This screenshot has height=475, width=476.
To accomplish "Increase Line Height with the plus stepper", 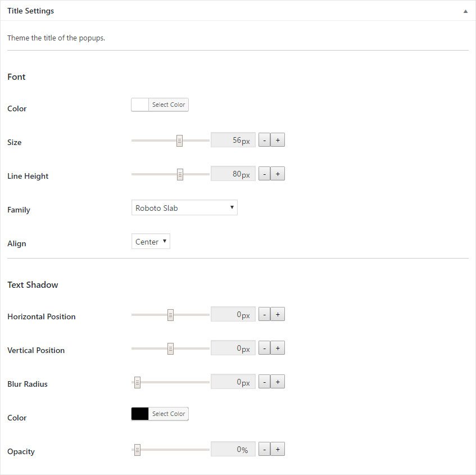I will point(277,173).
